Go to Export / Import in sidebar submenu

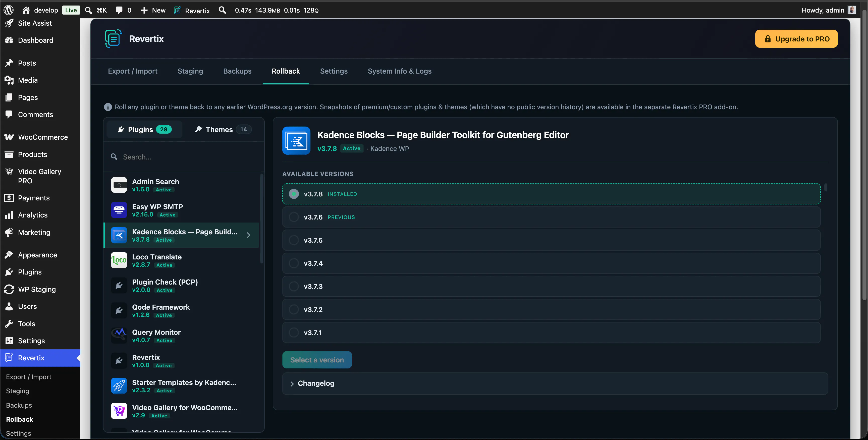click(x=29, y=377)
